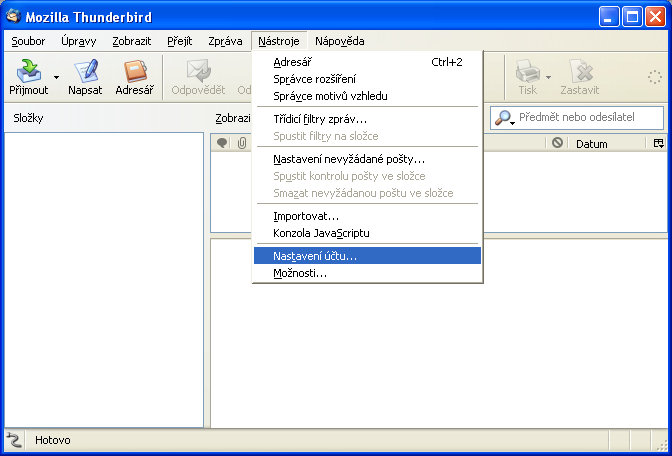Click the offline status icon in status bar
This screenshot has width=672, height=456.
click(x=14, y=440)
